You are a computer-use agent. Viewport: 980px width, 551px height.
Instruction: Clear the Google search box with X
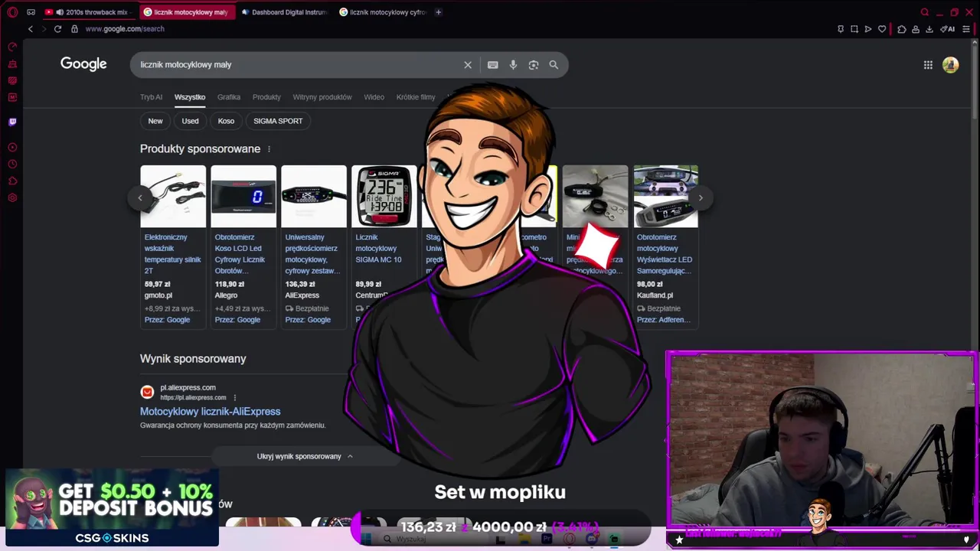click(x=468, y=65)
